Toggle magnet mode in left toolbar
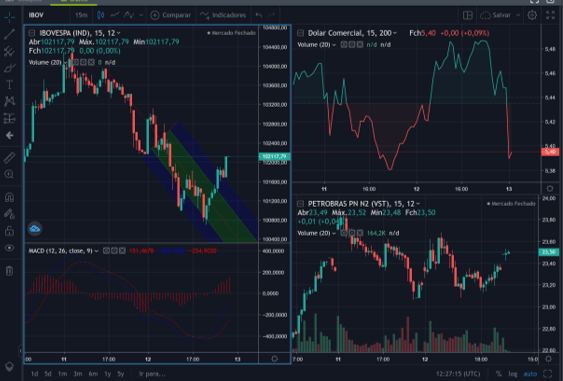Viewport: 563px width, 381px height. (9, 197)
